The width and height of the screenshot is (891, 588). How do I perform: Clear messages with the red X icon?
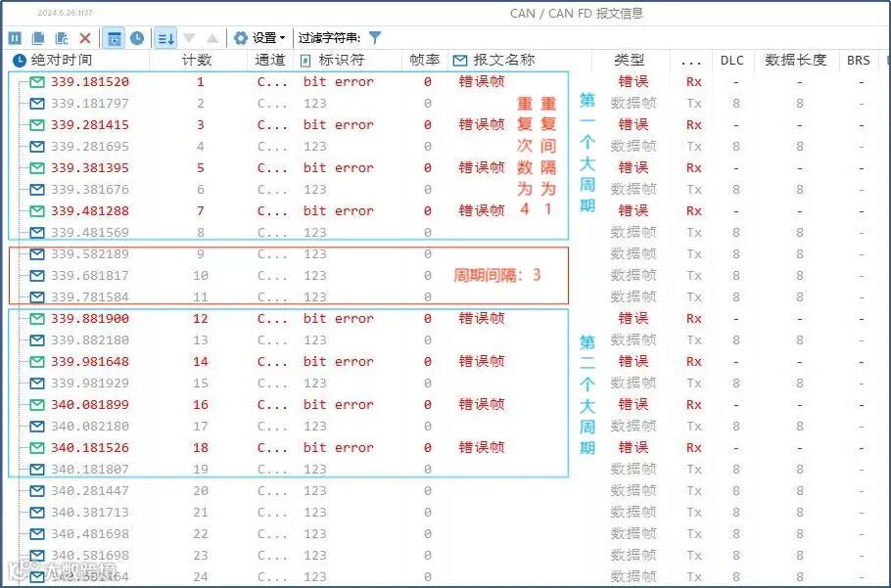(85, 38)
